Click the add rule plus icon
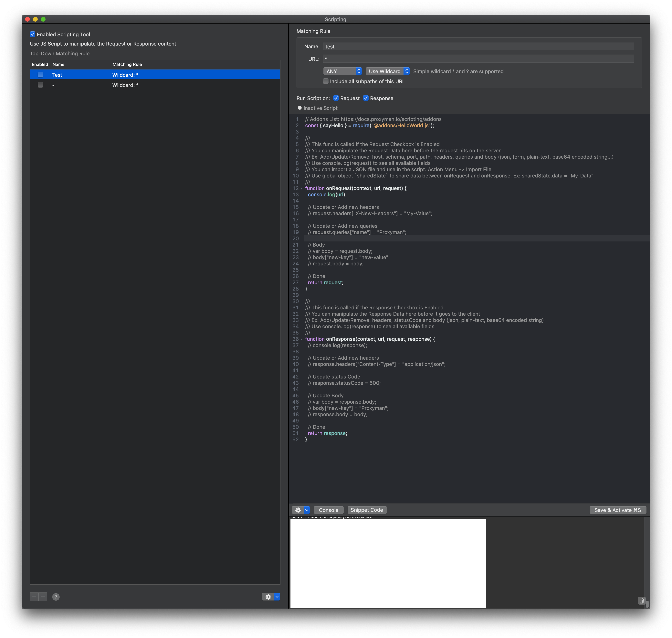Viewport: 672px width, 638px height. coord(34,597)
